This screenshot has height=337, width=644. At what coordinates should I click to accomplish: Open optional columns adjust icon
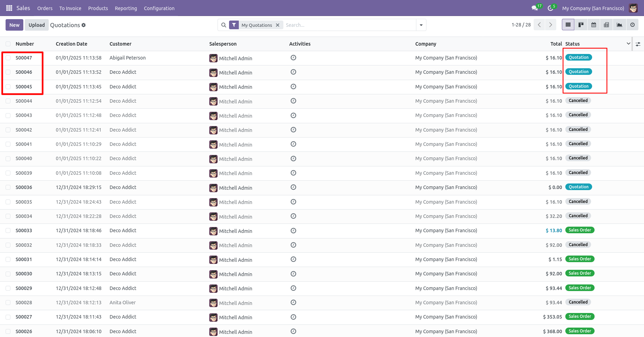638,44
